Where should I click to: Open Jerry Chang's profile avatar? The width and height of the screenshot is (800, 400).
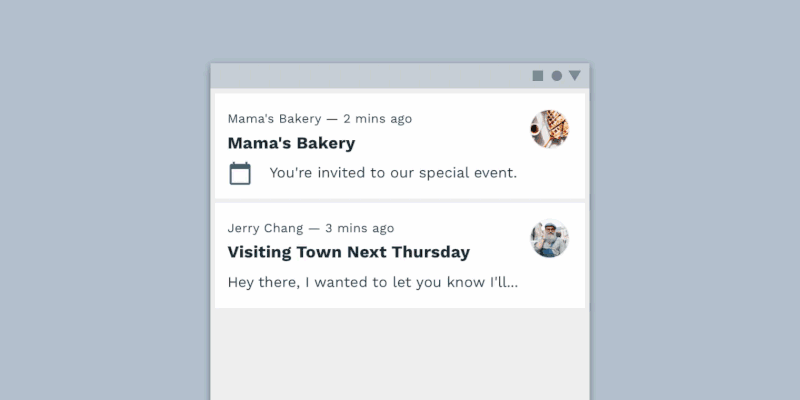pyautogui.click(x=549, y=239)
